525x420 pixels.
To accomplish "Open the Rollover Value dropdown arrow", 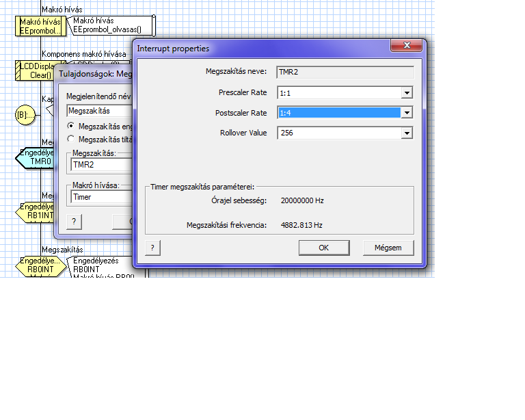I will point(407,133).
